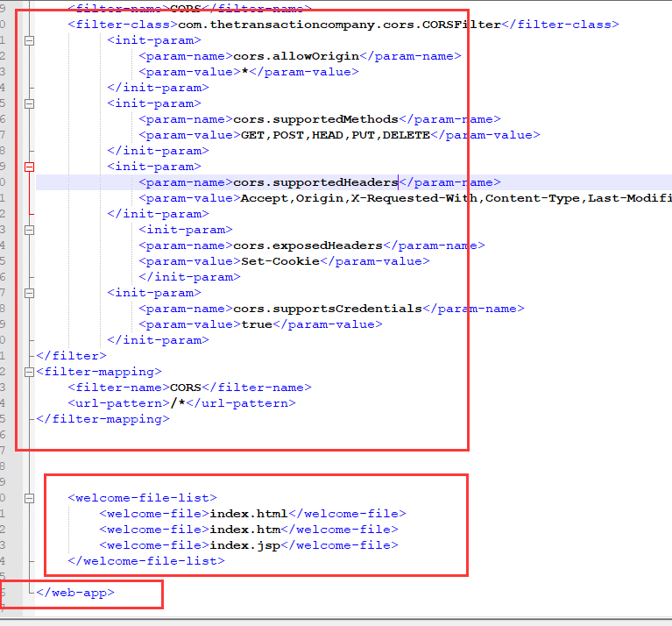Click the com.thetransactioncompany.cors.CORSFilter class name
The image size is (672, 626).
339,25
